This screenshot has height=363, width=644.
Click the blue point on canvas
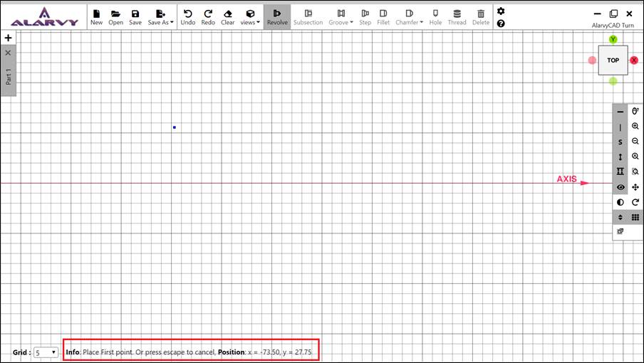[175, 127]
